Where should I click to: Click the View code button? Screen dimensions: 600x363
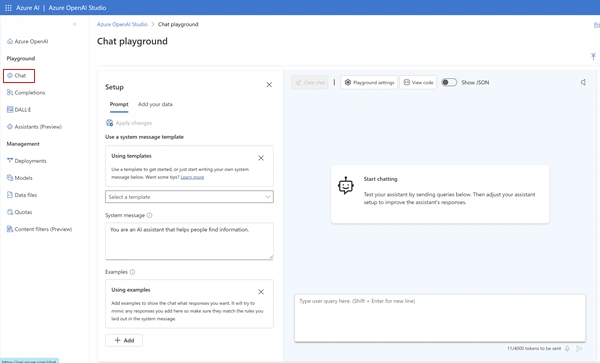418,82
